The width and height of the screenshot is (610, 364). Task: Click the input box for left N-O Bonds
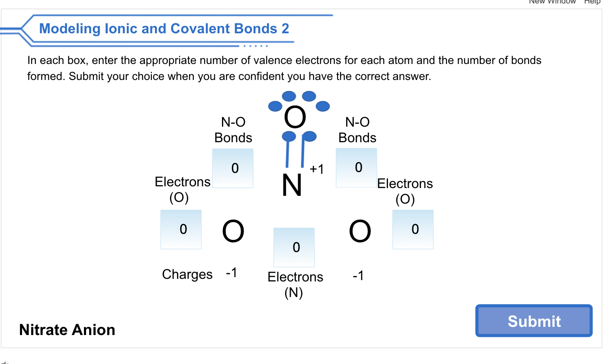pyautogui.click(x=233, y=168)
